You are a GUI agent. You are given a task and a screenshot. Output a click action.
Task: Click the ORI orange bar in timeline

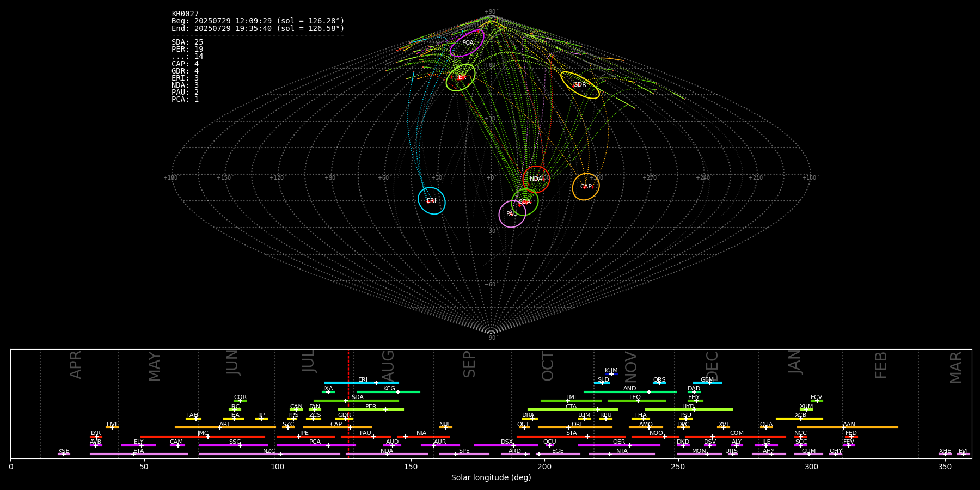coord(575,427)
